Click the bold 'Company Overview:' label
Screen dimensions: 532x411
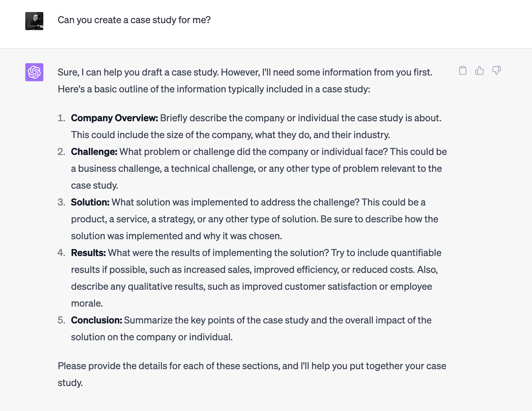point(114,118)
